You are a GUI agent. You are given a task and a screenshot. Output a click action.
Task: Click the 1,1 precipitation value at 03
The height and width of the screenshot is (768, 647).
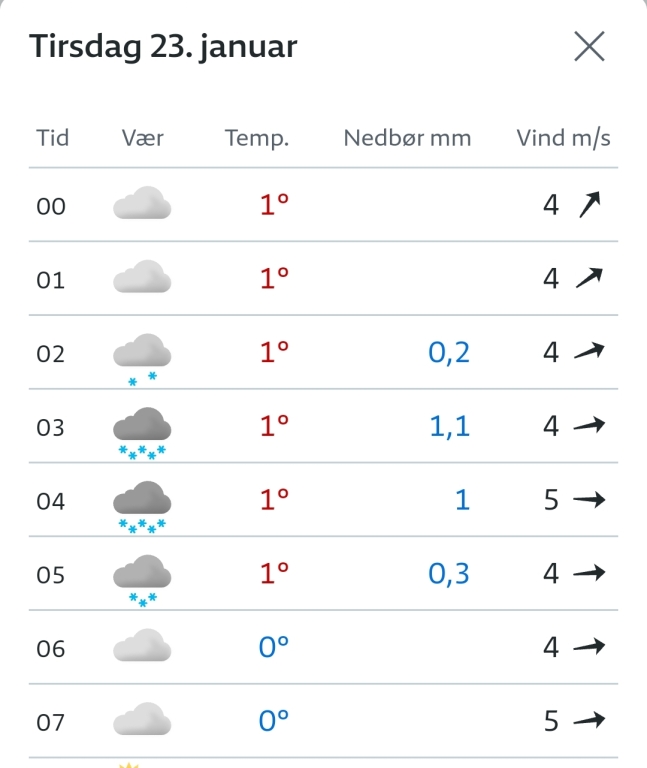[449, 426]
